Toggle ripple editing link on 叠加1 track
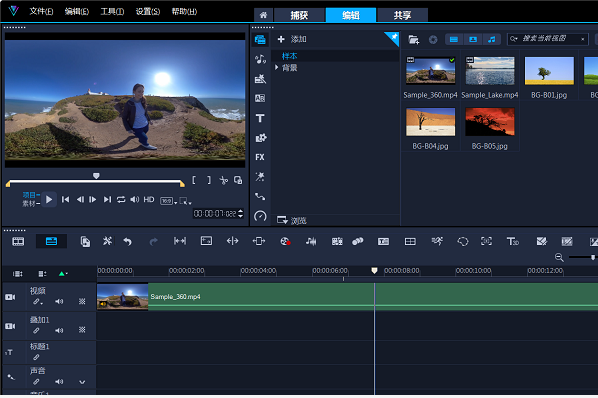This screenshot has width=598, height=398. [36, 331]
